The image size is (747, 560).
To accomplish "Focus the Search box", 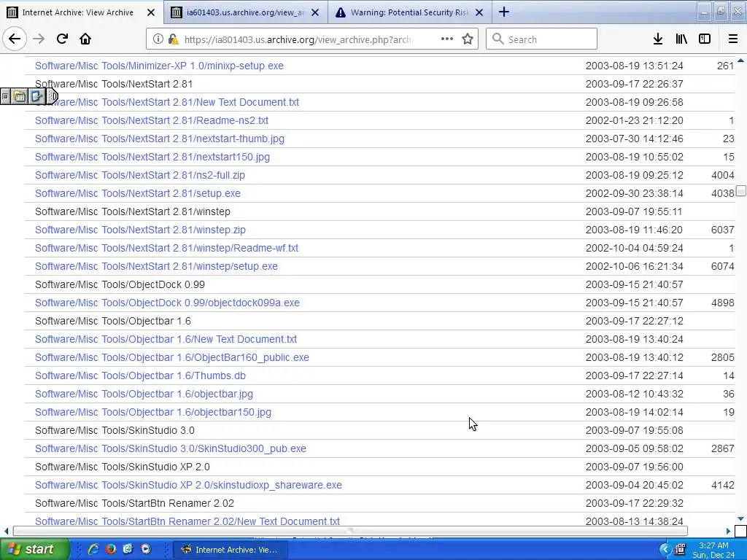I will pos(542,39).
